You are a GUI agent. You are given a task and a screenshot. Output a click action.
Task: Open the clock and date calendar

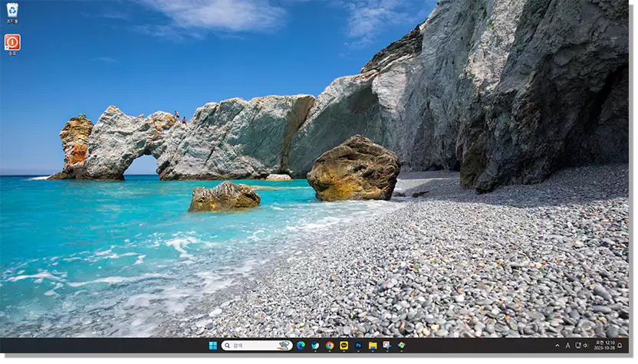point(604,346)
